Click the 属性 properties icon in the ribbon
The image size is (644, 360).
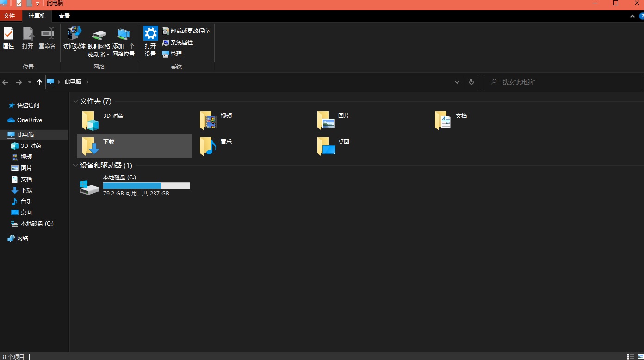[x=8, y=33]
